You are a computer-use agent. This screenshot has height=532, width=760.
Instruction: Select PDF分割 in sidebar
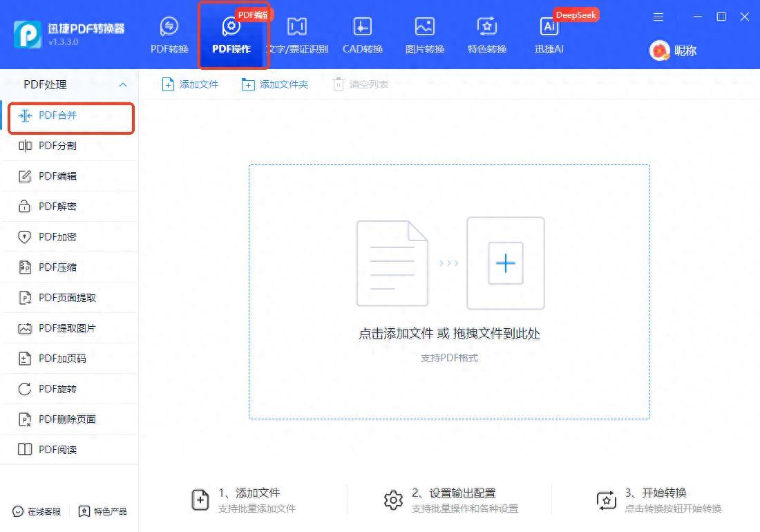pyautogui.click(x=57, y=146)
